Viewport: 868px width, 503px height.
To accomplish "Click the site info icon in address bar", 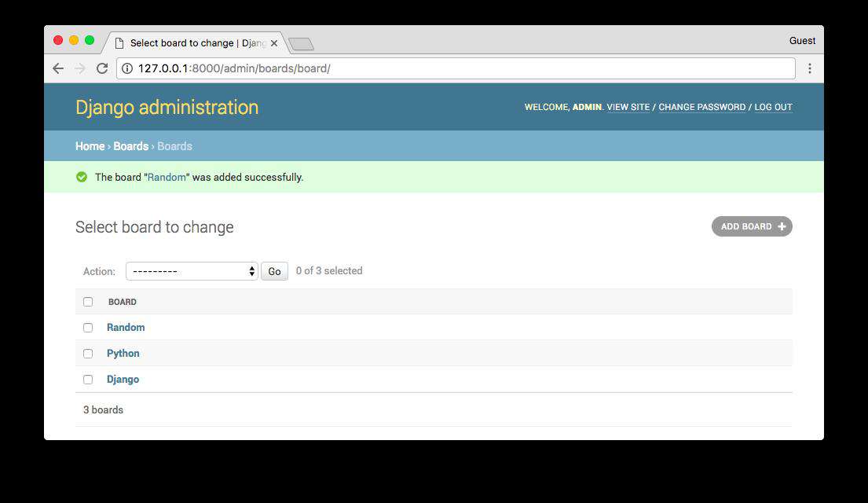I will pos(127,68).
